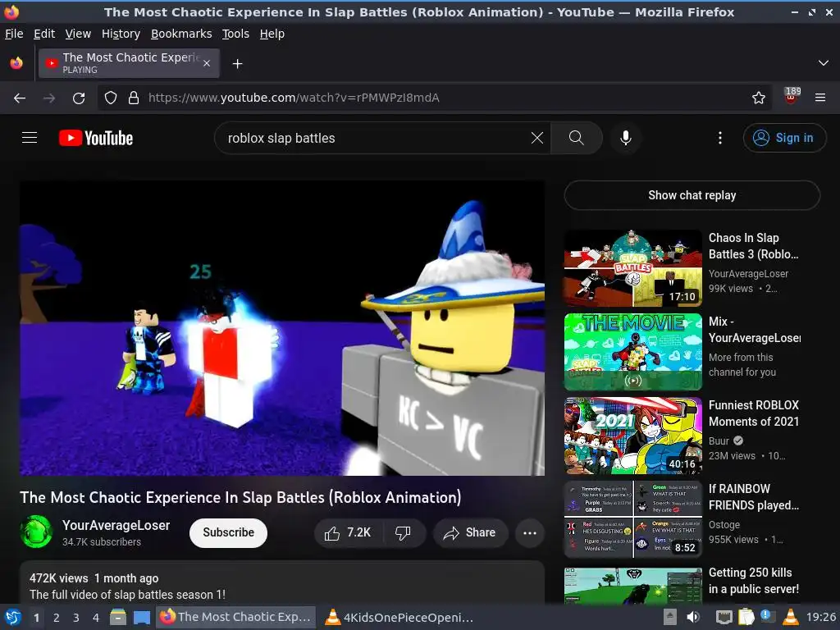Open Getting 250 kills video title
The height and width of the screenshot is (630, 840).
(x=753, y=581)
